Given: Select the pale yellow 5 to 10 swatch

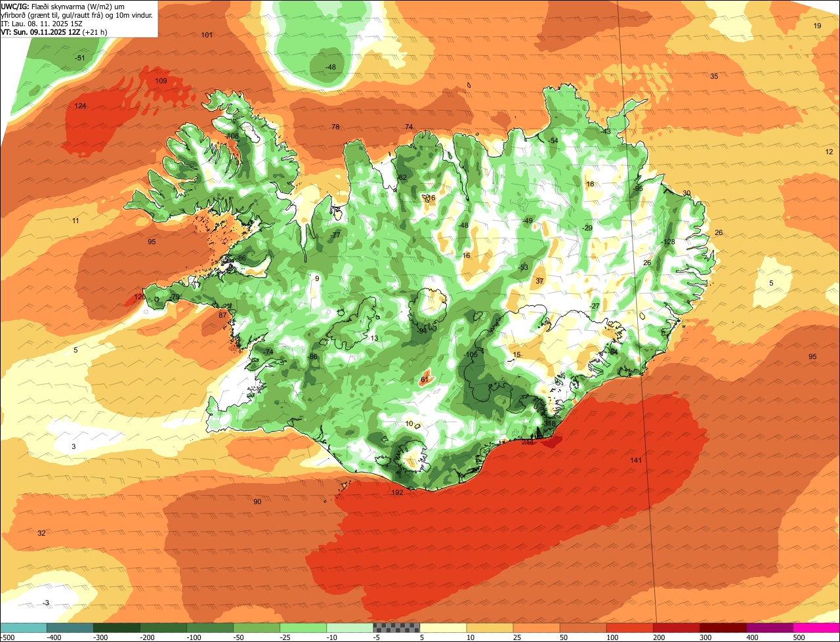Looking at the screenshot, I should (x=443, y=627).
